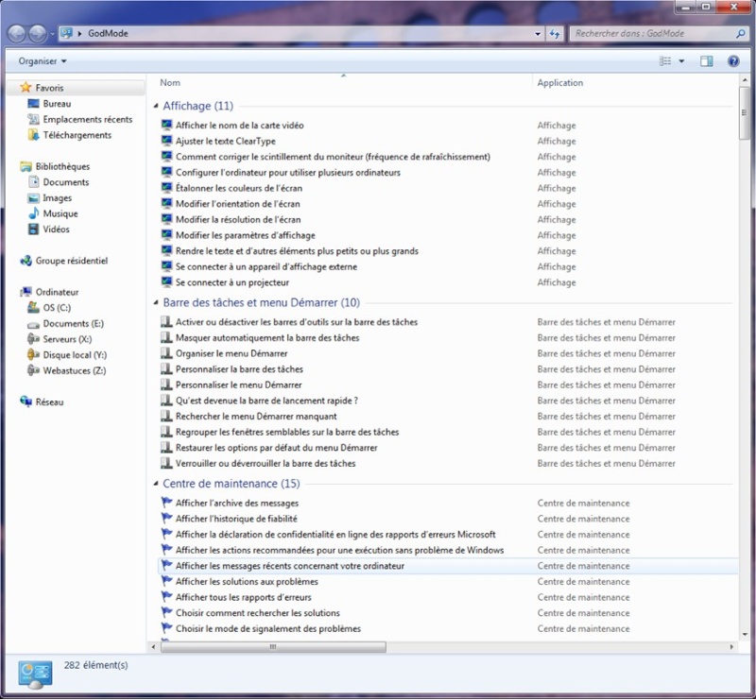Image resolution: width=756 pixels, height=700 pixels.
Task: Open the Organiser dropdown menu
Action: [x=42, y=61]
